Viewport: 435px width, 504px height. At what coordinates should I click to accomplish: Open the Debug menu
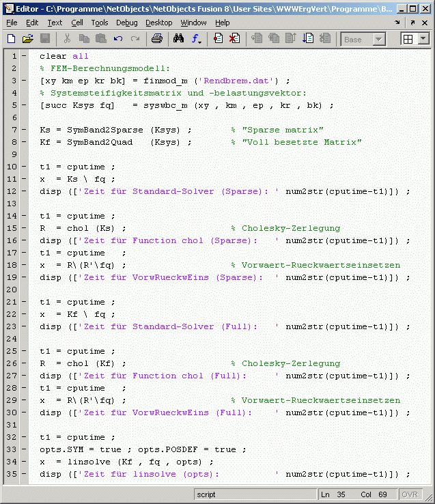click(x=126, y=23)
